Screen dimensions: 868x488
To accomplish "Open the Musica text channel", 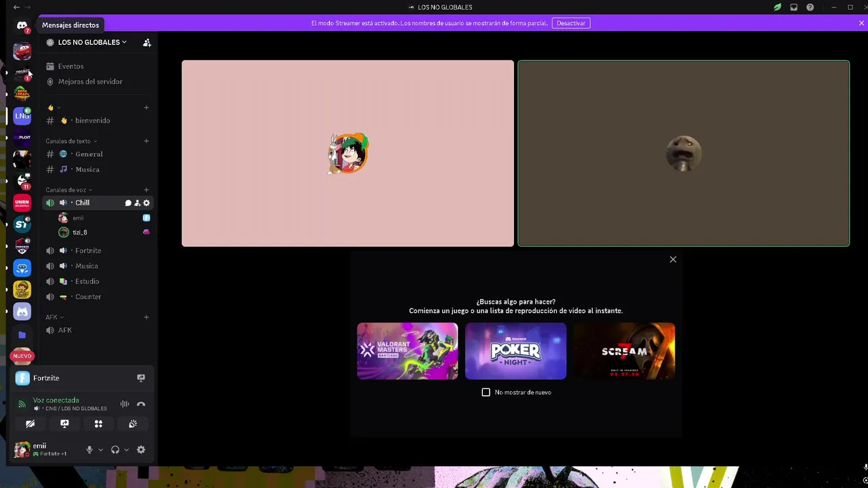I will (98, 169).
